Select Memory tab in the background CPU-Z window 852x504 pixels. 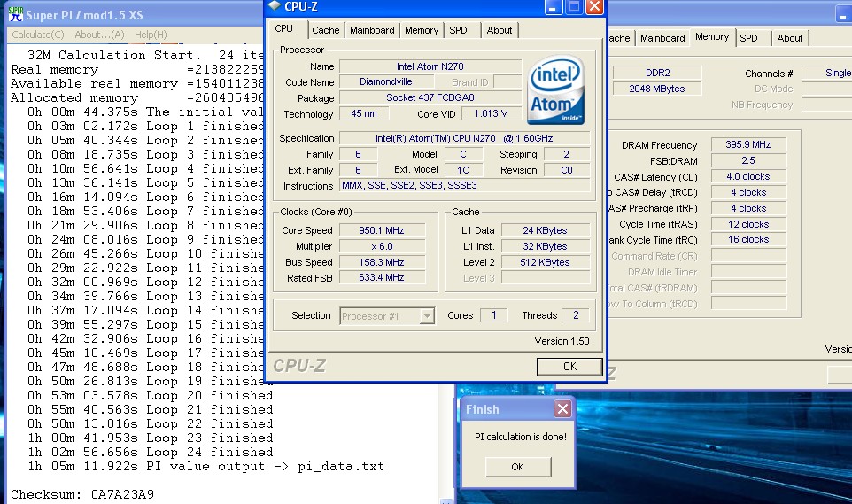tap(712, 37)
